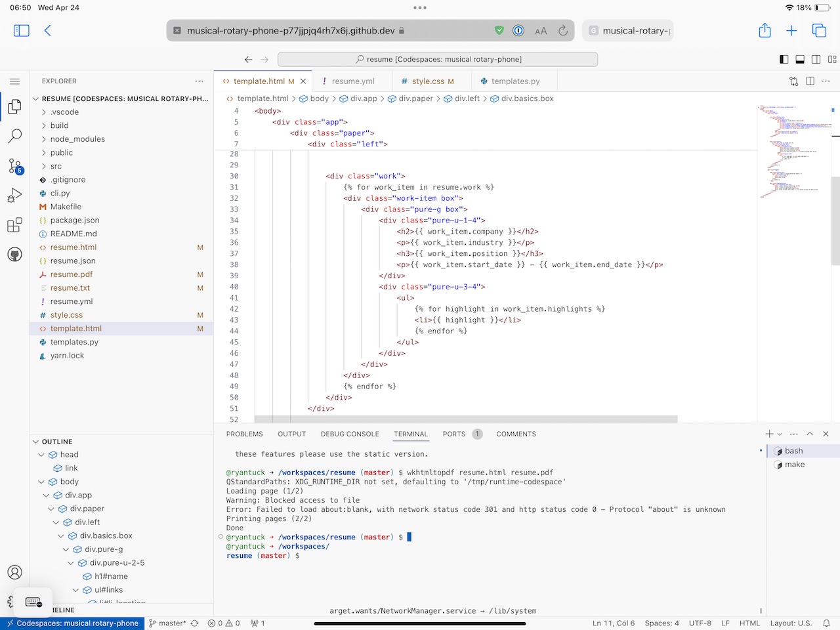Click the Codespaces remote status button
840x630 pixels.
click(72, 623)
